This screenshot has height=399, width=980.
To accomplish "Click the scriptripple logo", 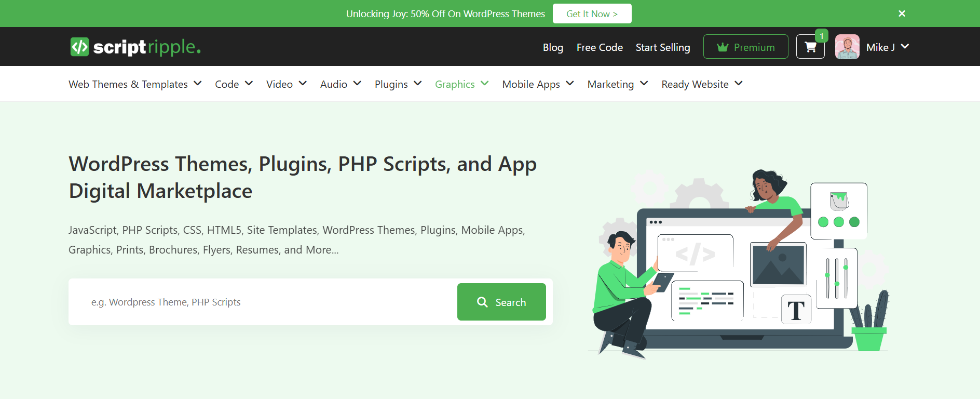I will point(135,47).
